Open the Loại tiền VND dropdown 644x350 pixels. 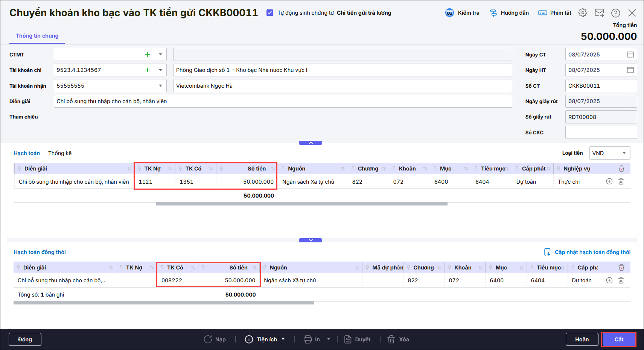point(624,153)
